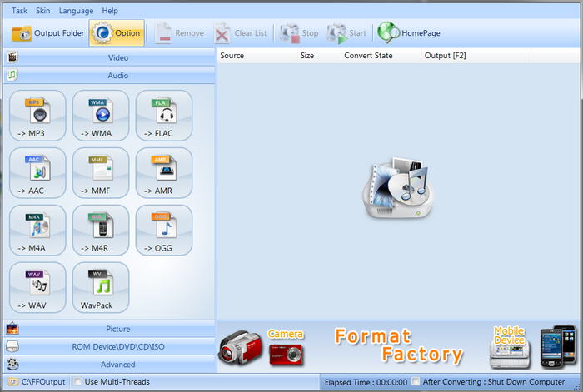Click the film strip icon beside Video

pyautogui.click(x=12, y=57)
